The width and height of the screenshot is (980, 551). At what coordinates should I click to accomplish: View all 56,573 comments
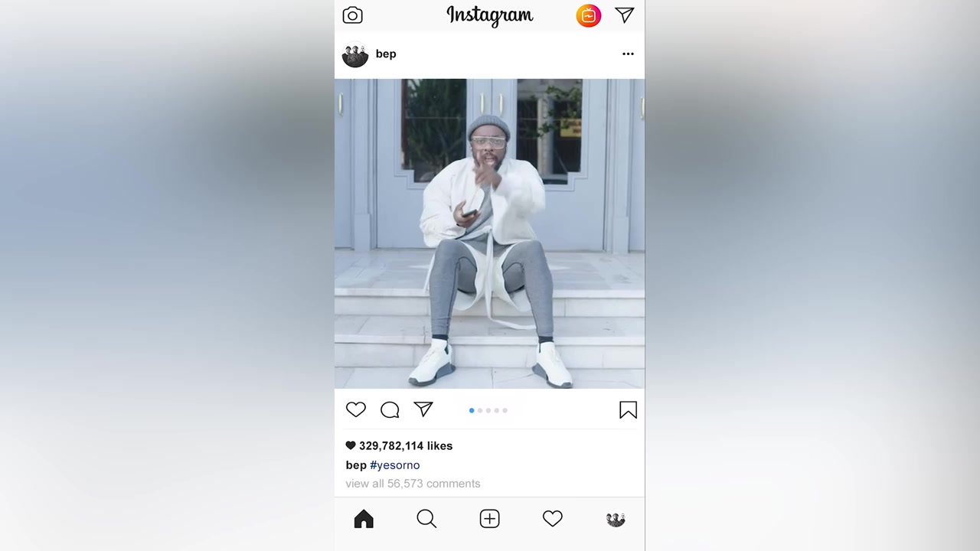point(413,484)
